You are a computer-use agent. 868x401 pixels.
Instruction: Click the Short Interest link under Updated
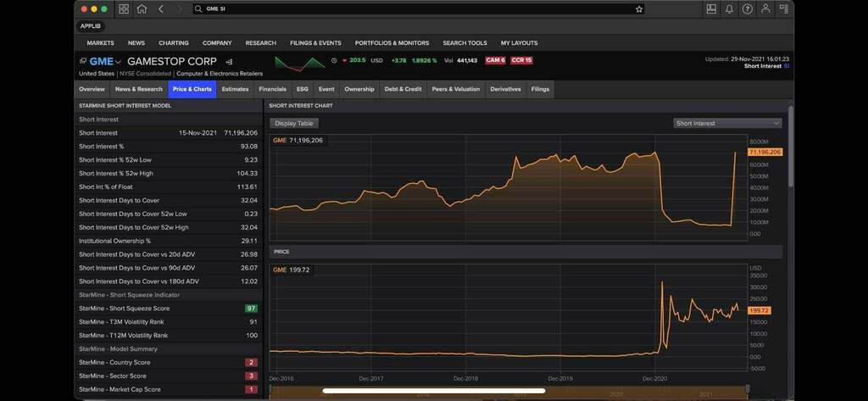pos(763,66)
